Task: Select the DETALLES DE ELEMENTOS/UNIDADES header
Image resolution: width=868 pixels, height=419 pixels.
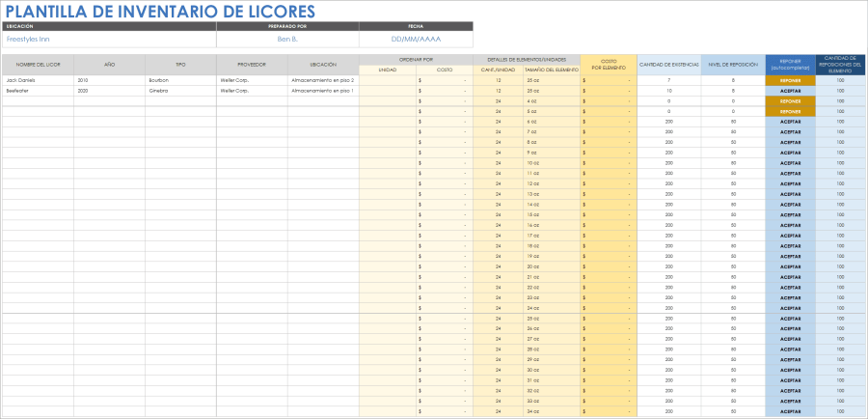Action: click(527, 60)
